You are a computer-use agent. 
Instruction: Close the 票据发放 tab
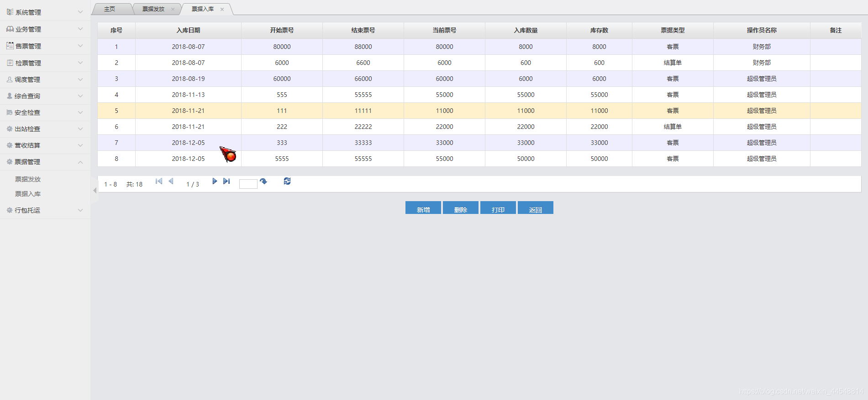[173, 9]
